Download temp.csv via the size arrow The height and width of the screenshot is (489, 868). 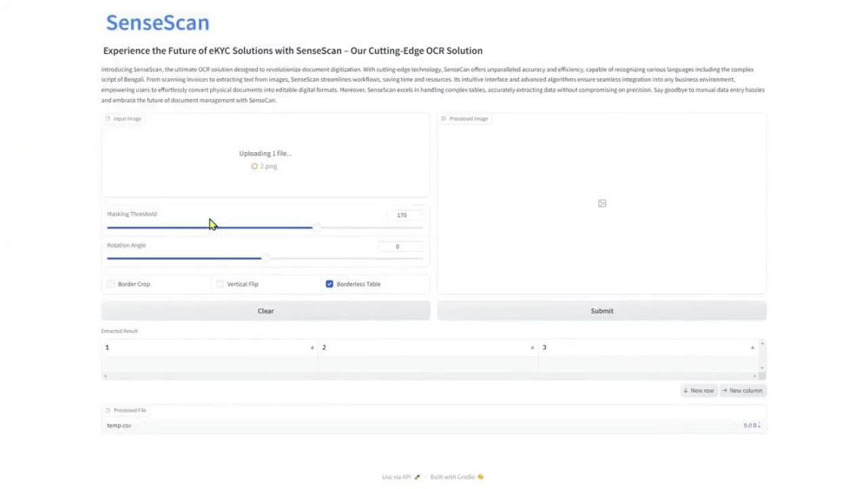pyautogui.click(x=759, y=425)
